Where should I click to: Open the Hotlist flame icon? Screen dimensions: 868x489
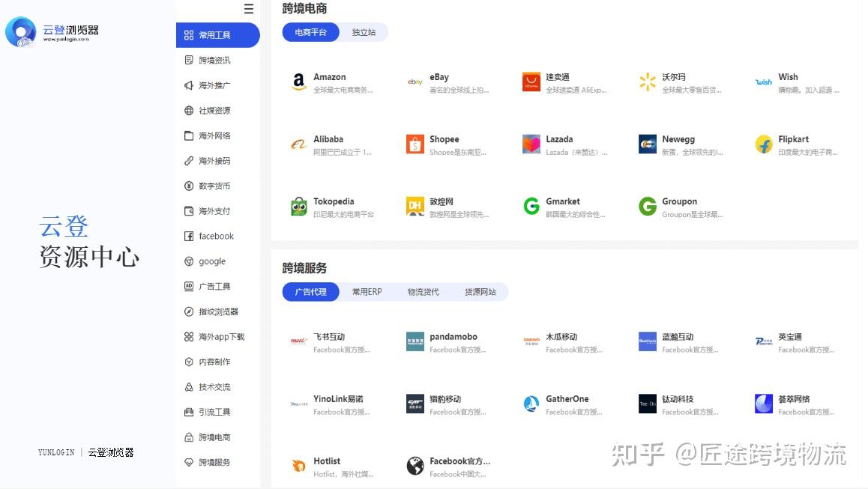299,467
